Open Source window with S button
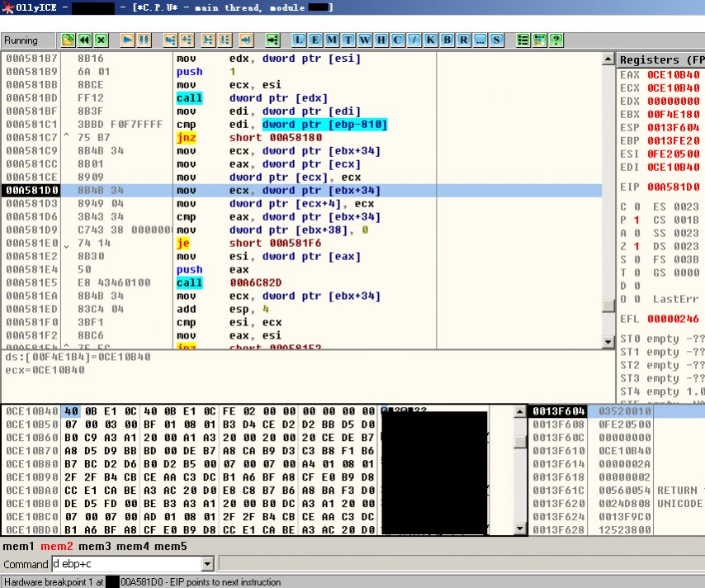705x588 pixels. (496, 40)
